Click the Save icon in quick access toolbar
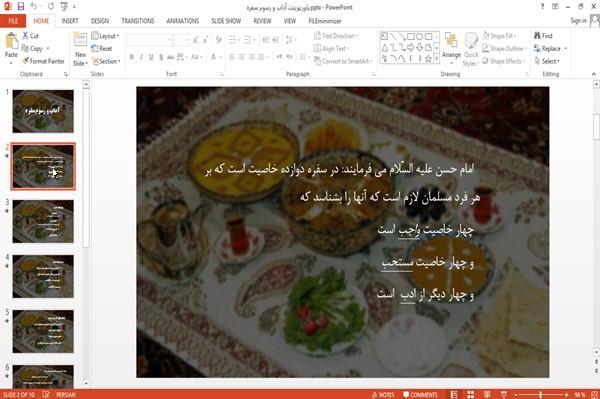Image resolution: width=600 pixels, height=399 pixels. click(x=20, y=6)
